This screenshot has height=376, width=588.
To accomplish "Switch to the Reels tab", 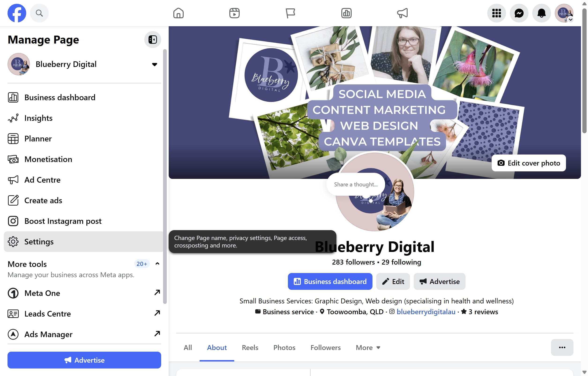I will click(x=250, y=347).
